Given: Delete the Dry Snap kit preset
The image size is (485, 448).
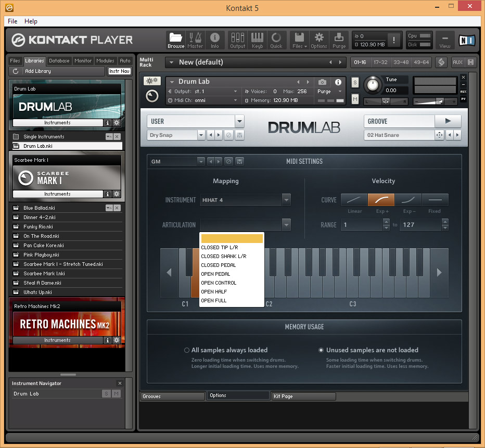Looking at the screenshot, I should click(x=228, y=135).
